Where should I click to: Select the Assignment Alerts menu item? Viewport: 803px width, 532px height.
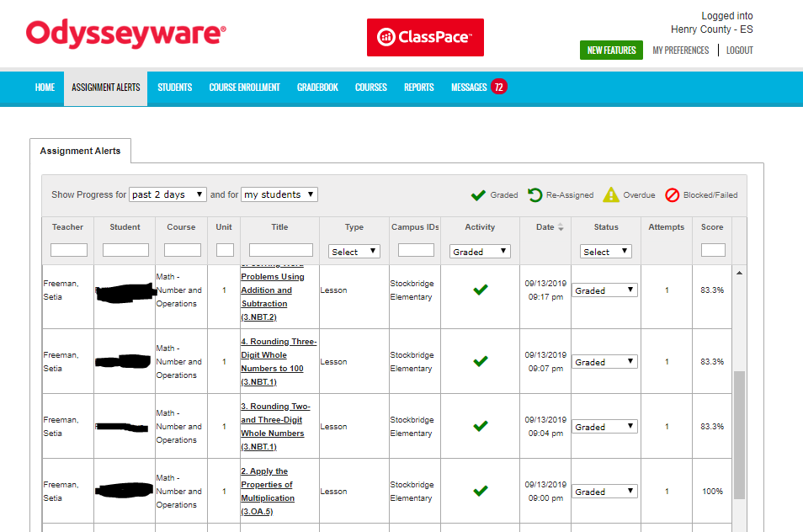point(105,88)
